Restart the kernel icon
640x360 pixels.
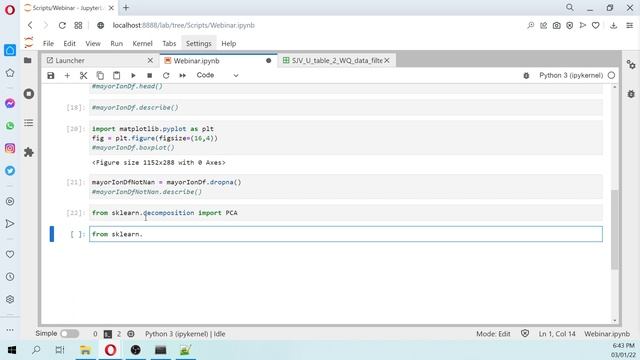pyautogui.click(x=166, y=76)
